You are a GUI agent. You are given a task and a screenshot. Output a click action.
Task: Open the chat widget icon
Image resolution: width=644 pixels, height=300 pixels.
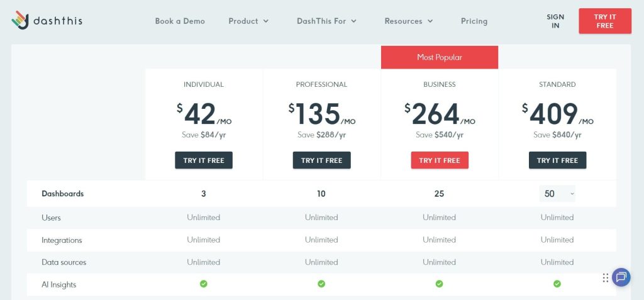[x=621, y=277]
